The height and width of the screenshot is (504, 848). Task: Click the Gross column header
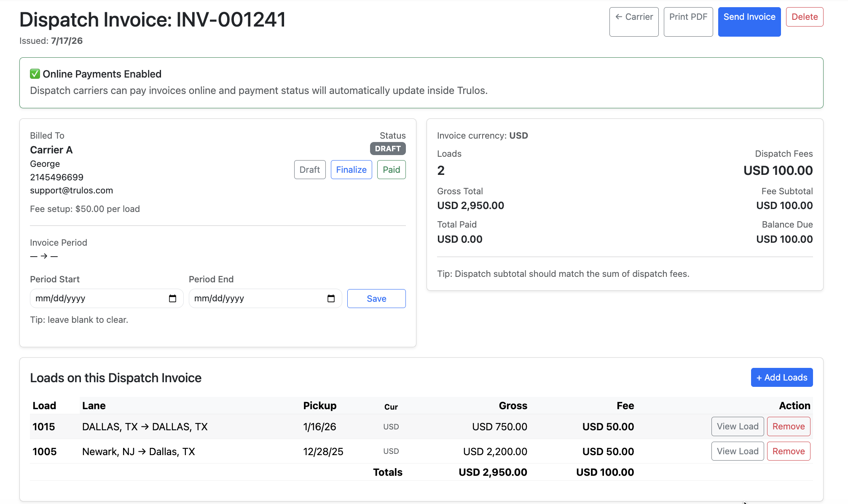point(513,406)
